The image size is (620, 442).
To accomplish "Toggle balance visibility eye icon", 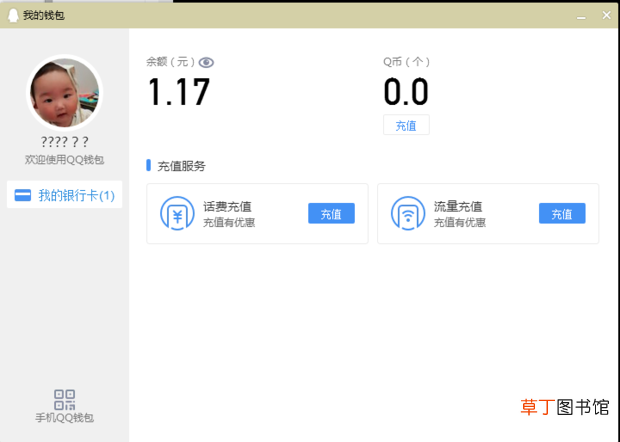I will (x=206, y=62).
